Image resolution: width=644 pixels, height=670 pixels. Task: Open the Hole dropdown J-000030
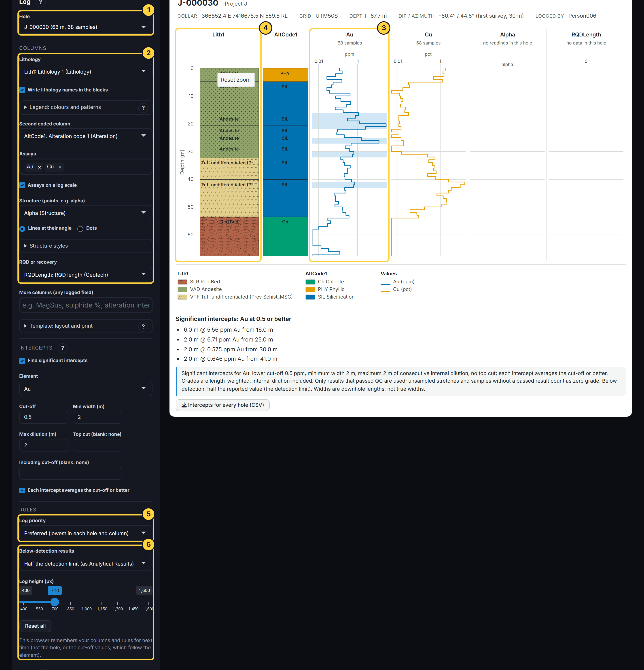click(85, 27)
